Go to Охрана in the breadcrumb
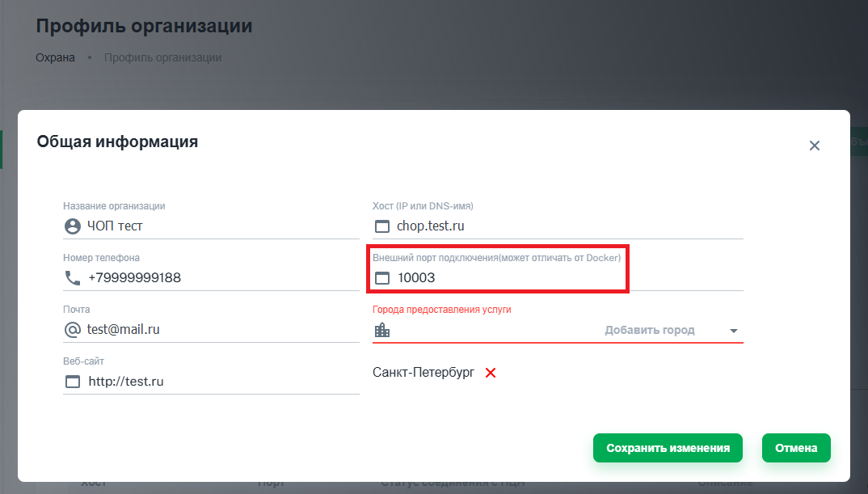 pyautogui.click(x=55, y=57)
